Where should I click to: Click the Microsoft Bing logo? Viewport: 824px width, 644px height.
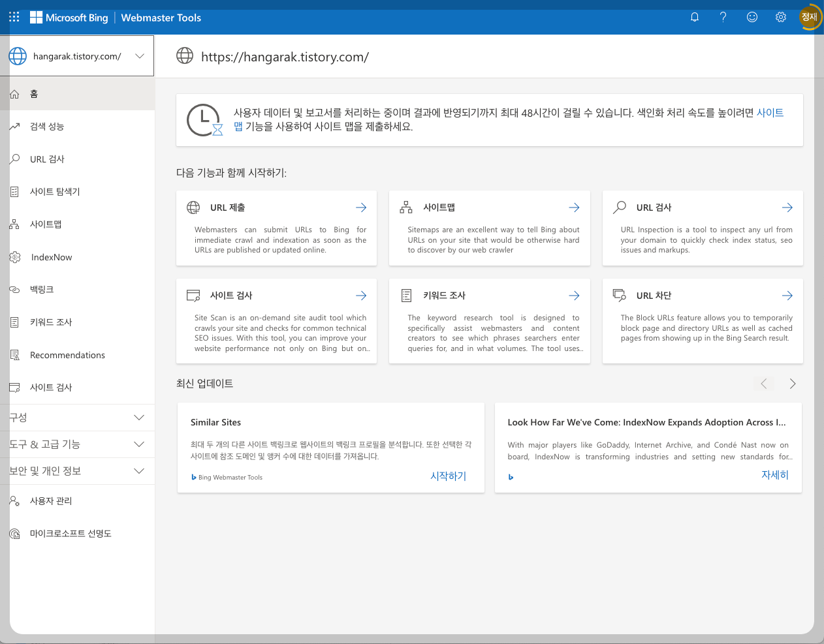click(69, 18)
